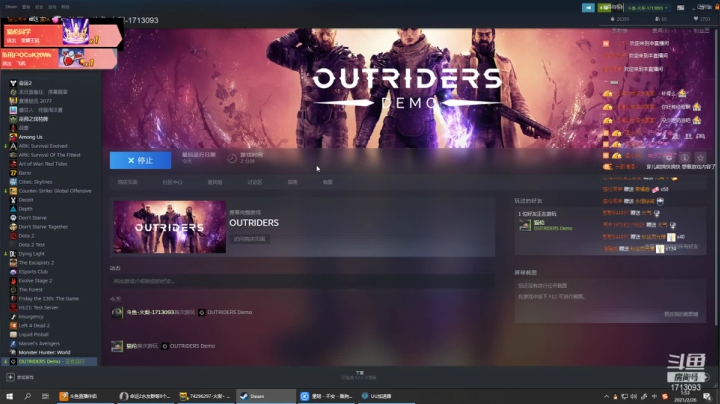Image resolution: width=720 pixels, height=404 pixels.
Task: Select ESports Club in library
Action: coord(33,272)
